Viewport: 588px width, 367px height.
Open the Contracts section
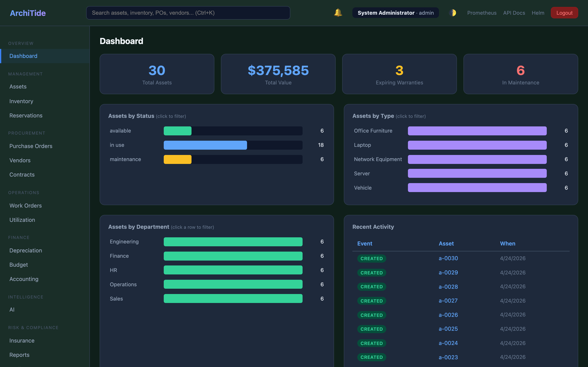[22, 175]
